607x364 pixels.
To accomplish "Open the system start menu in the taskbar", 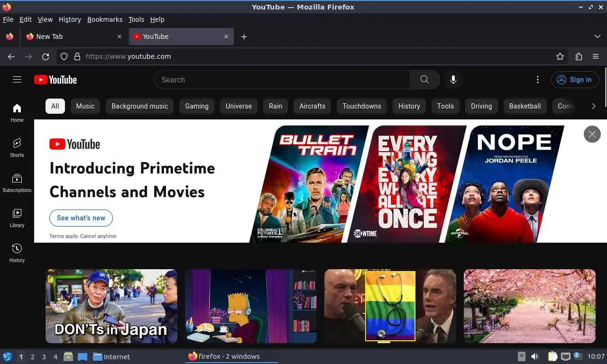I will (7, 356).
